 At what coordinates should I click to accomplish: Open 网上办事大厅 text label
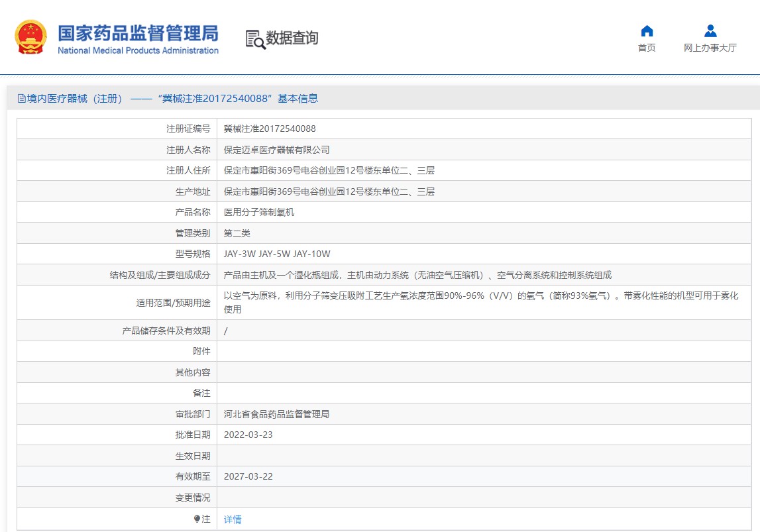(x=710, y=48)
